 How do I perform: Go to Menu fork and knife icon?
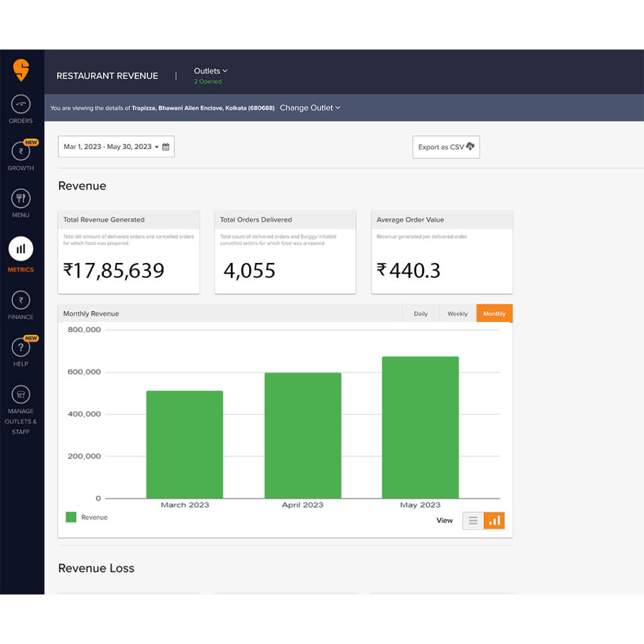pos(21,199)
